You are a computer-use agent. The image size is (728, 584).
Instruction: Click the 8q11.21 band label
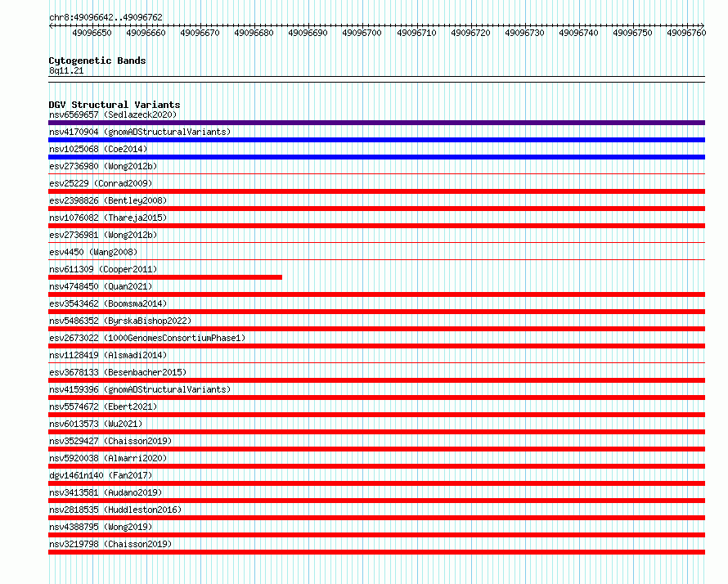[66, 70]
